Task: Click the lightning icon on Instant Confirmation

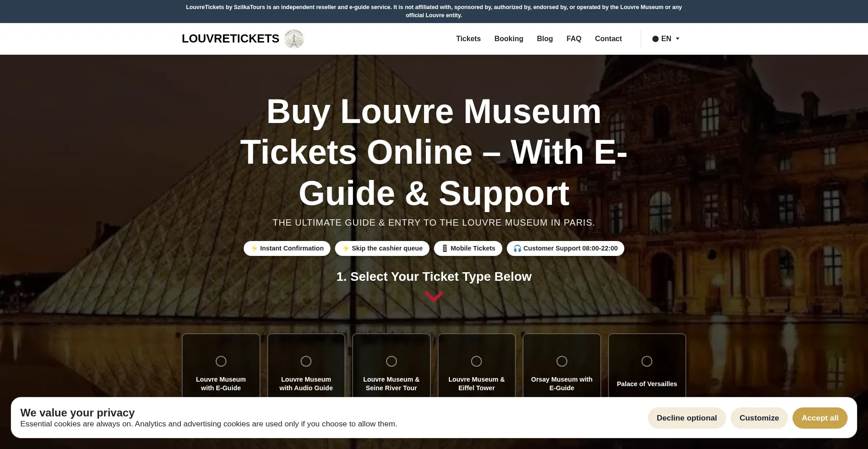Action: tap(254, 248)
